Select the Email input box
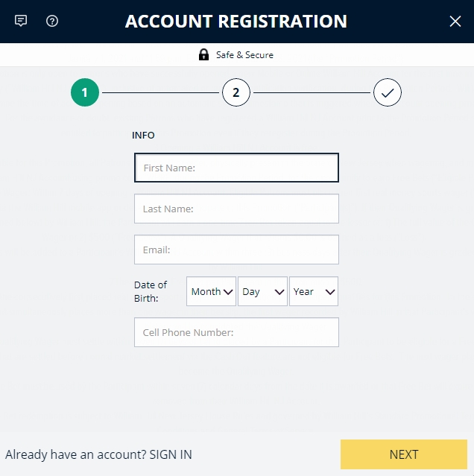 click(x=236, y=250)
